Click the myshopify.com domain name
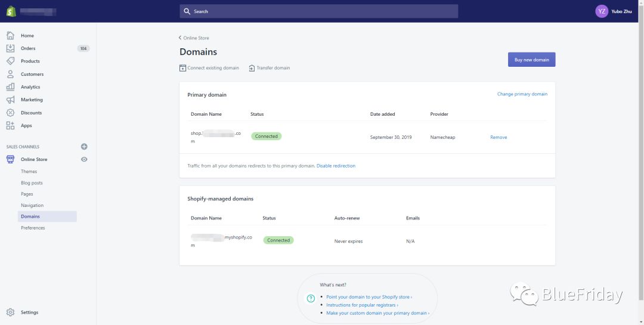 (222, 241)
